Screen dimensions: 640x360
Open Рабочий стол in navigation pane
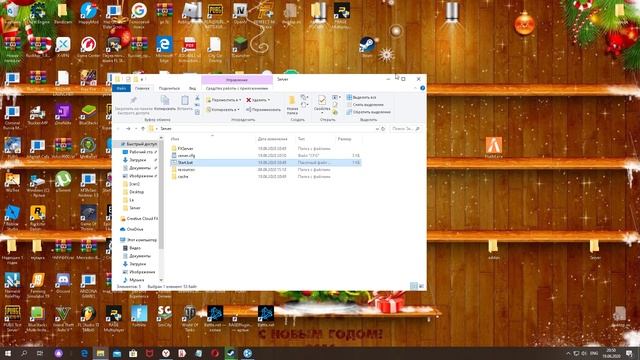(x=140, y=152)
